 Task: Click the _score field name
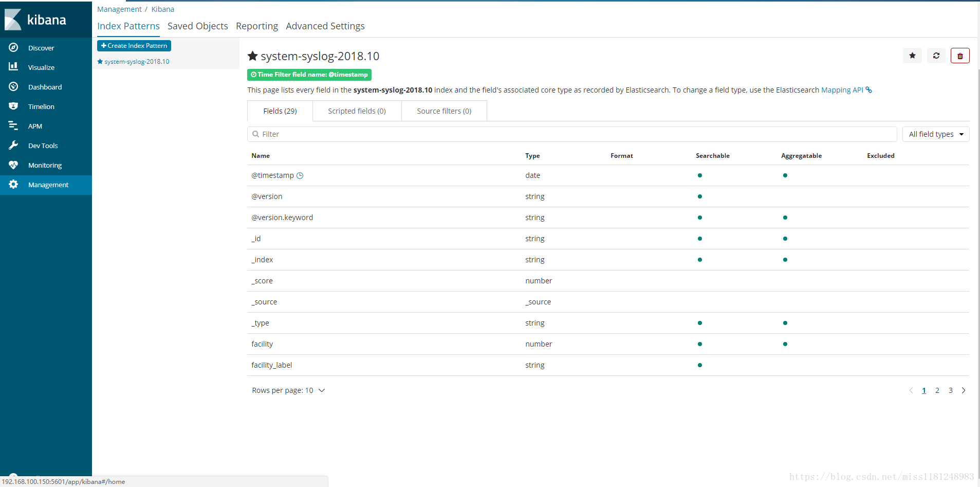coord(262,281)
